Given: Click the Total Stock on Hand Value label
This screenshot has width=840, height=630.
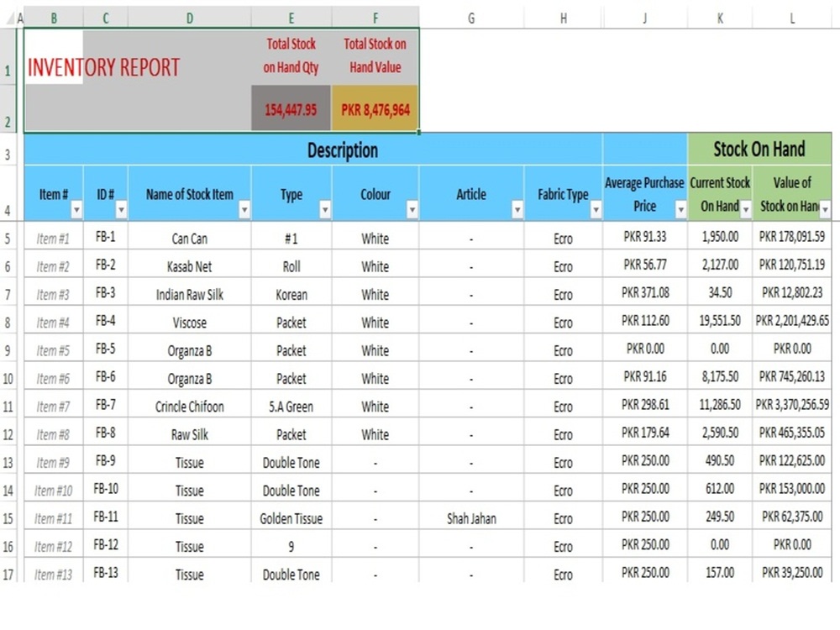Looking at the screenshot, I should point(375,55).
